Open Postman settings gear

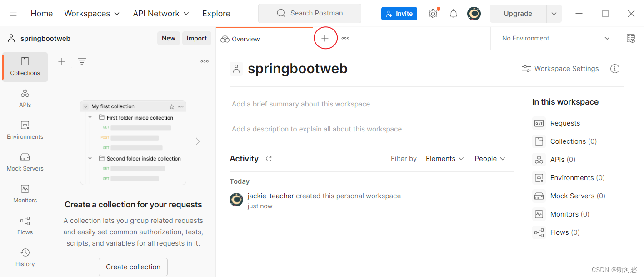tap(433, 13)
